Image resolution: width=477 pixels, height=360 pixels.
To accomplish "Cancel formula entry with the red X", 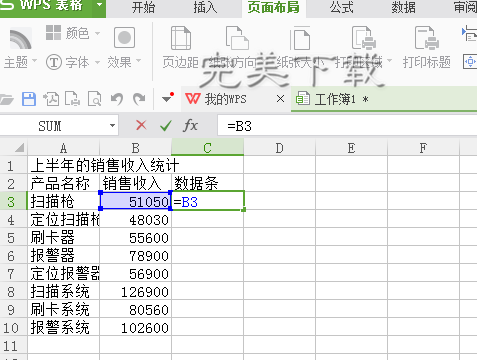I will (x=141, y=125).
